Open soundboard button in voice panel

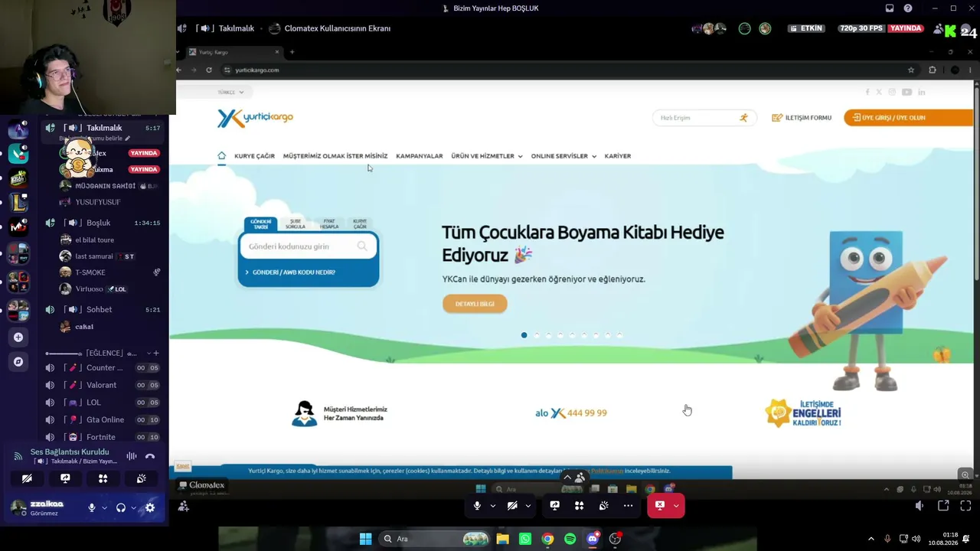142,478
